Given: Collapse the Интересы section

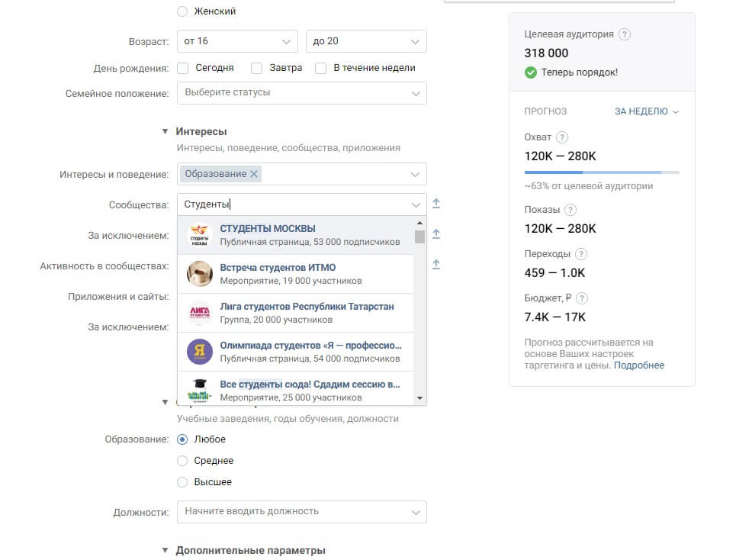Looking at the screenshot, I should coord(165,131).
